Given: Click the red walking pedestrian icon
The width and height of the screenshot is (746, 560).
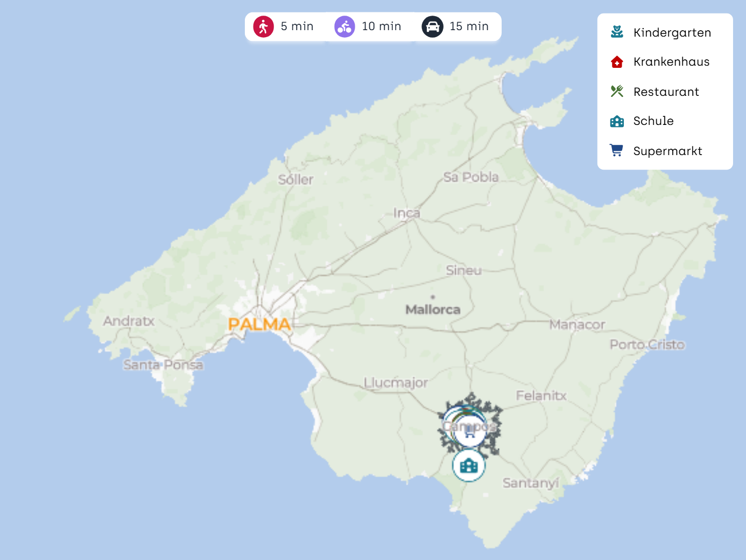Looking at the screenshot, I should (x=264, y=26).
